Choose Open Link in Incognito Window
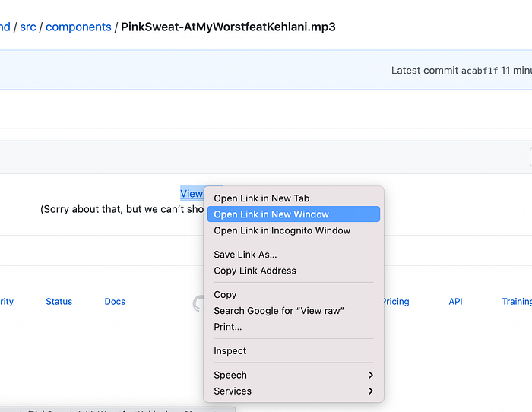The image size is (532, 412). click(282, 230)
